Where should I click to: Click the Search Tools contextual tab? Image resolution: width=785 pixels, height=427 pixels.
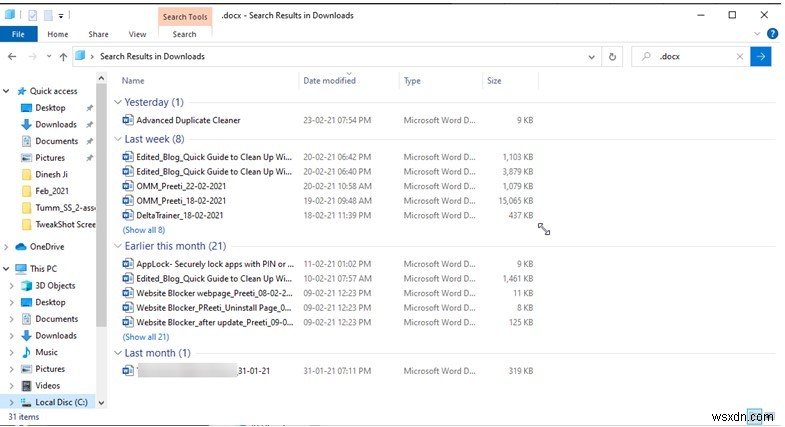pyautogui.click(x=185, y=17)
